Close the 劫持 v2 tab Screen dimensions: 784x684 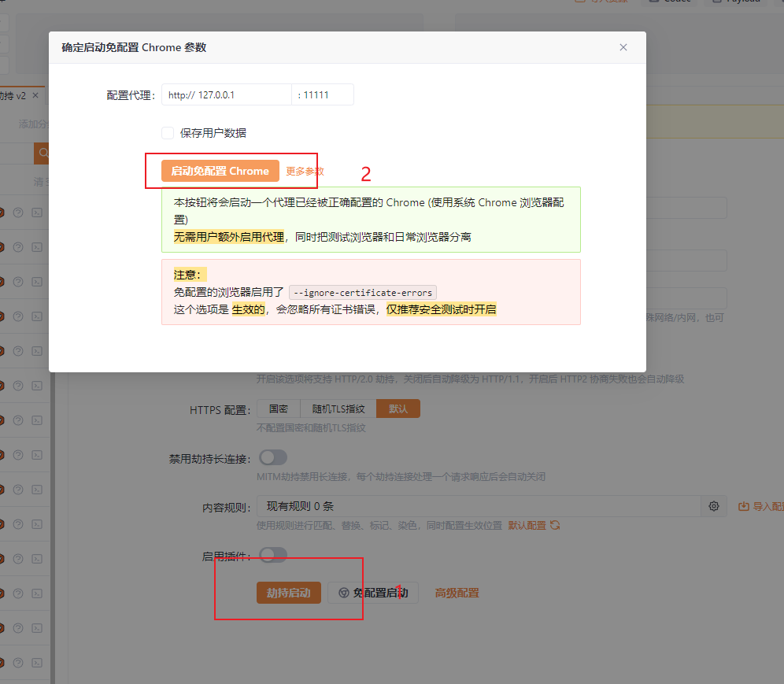click(35, 95)
